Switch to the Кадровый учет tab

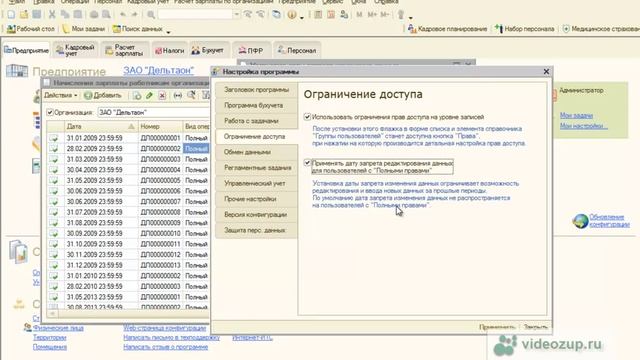(75, 50)
